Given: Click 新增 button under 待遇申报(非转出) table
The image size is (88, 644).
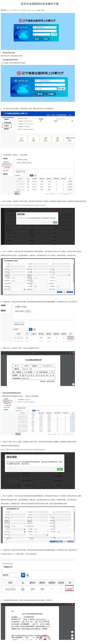Looking at the screenshot, I should pos(17,193).
